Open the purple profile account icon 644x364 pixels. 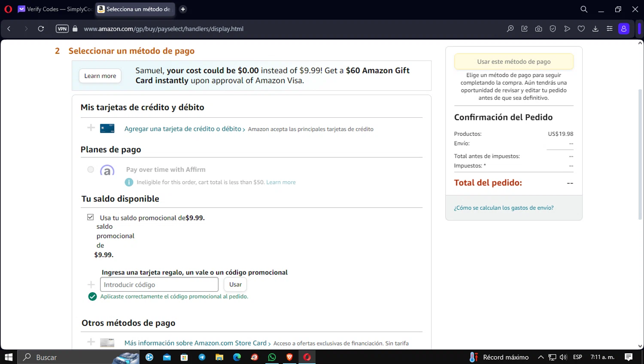pos(624,29)
